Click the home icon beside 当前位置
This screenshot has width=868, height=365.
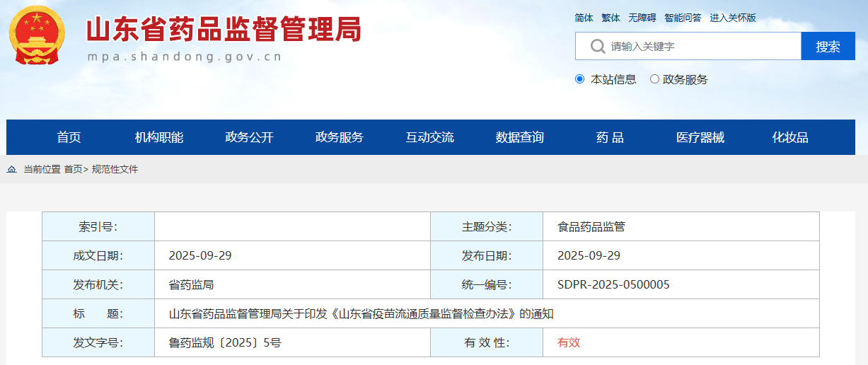point(12,170)
